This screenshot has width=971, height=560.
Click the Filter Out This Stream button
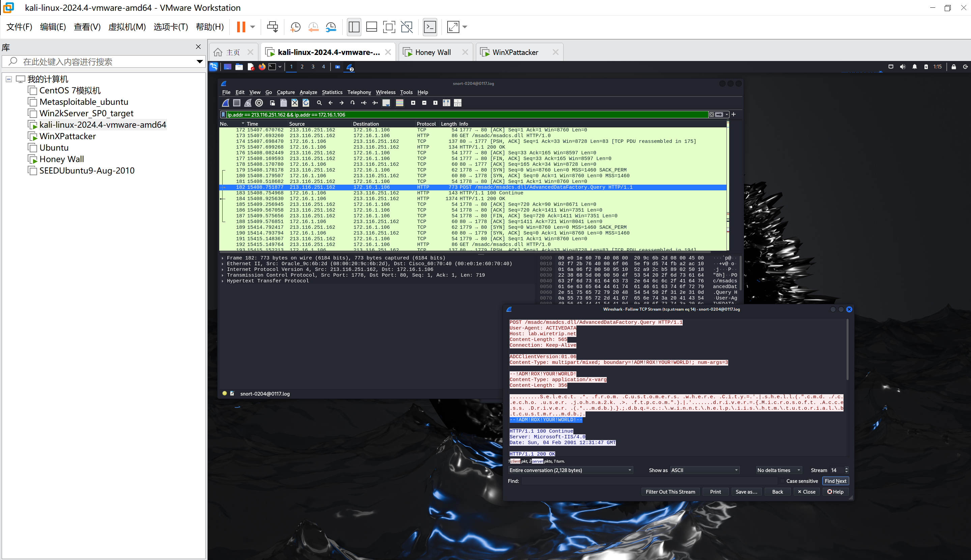click(670, 492)
